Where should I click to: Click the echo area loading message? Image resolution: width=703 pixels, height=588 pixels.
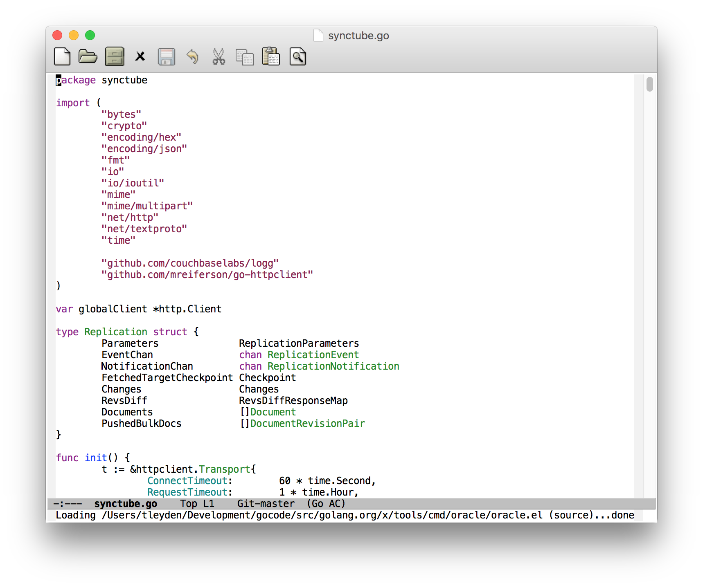pyautogui.click(x=345, y=515)
